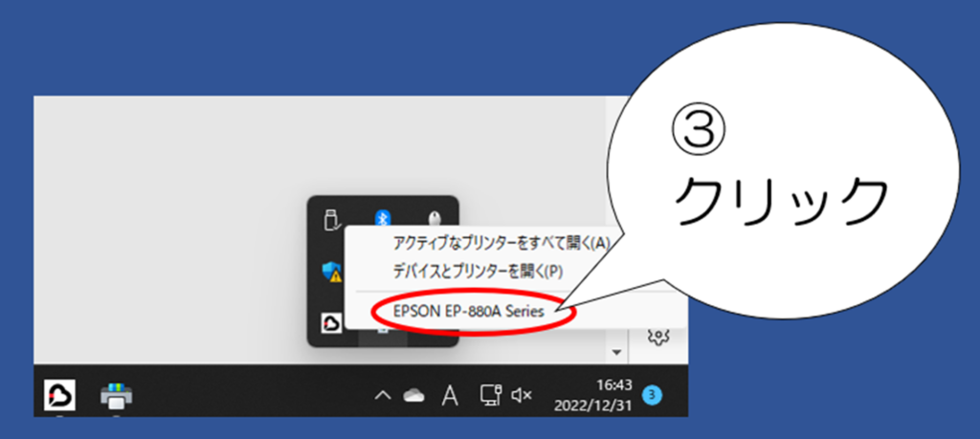
Task: Click the printer icon on the taskbar
Action: [x=116, y=396]
